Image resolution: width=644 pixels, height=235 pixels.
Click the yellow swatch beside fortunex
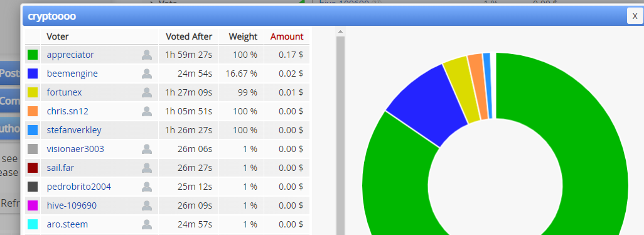(x=33, y=92)
